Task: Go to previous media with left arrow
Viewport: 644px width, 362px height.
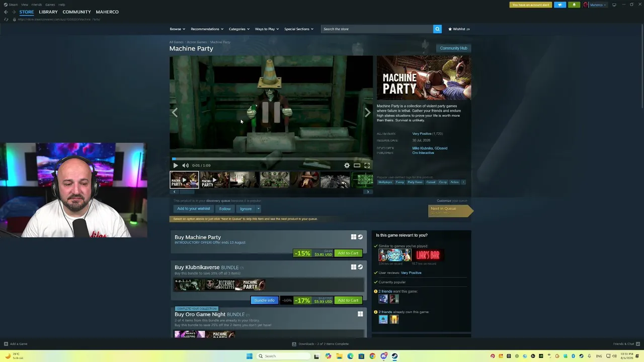Action: tap(175, 113)
